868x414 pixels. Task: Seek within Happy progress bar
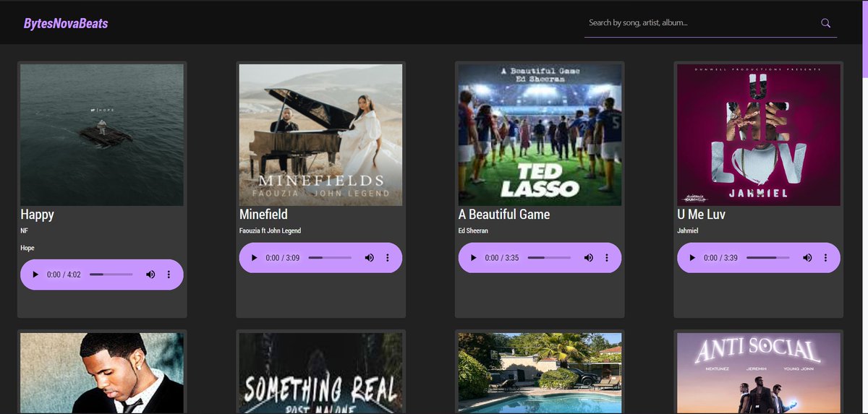coord(111,275)
